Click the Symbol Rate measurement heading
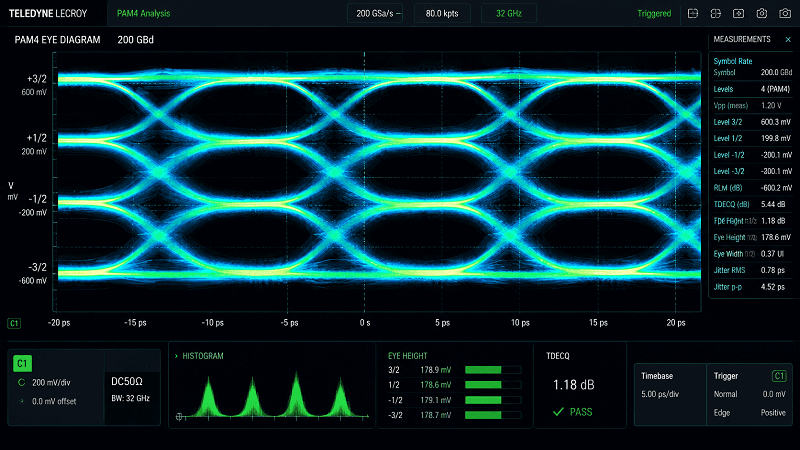Viewport: 800px width, 450px height. tap(733, 61)
